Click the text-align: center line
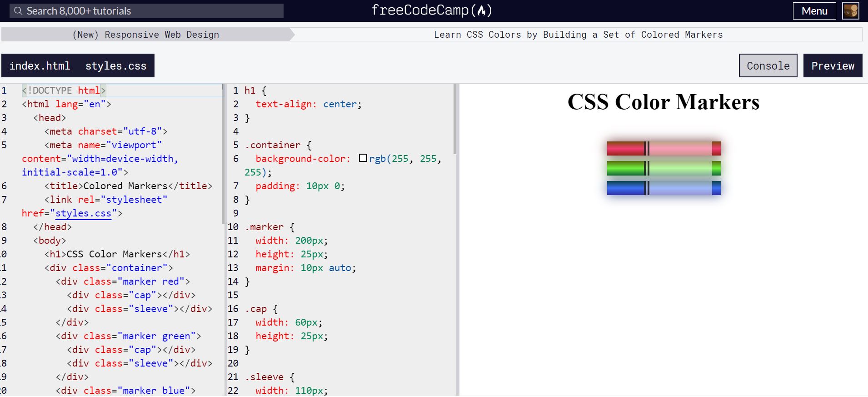The height and width of the screenshot is (397, 868). (309, 104)
